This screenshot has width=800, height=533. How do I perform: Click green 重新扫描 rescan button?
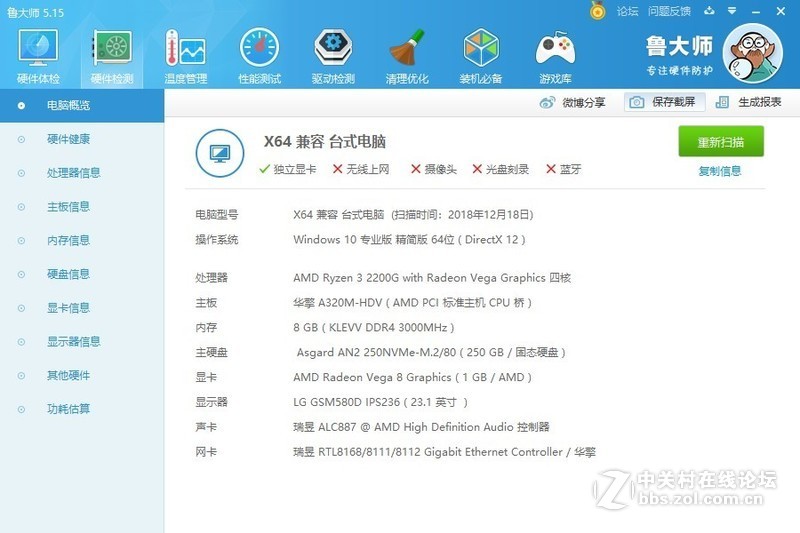tap(721, 141)
